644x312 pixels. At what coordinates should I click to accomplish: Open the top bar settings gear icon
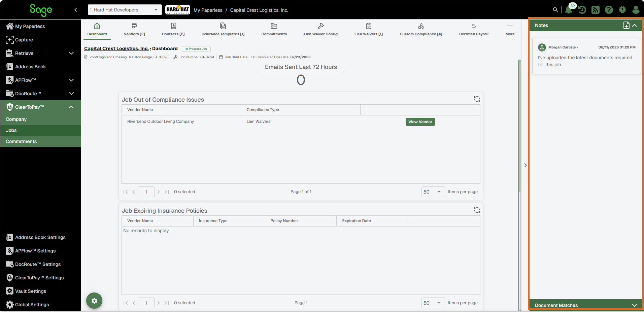[622, 10]
